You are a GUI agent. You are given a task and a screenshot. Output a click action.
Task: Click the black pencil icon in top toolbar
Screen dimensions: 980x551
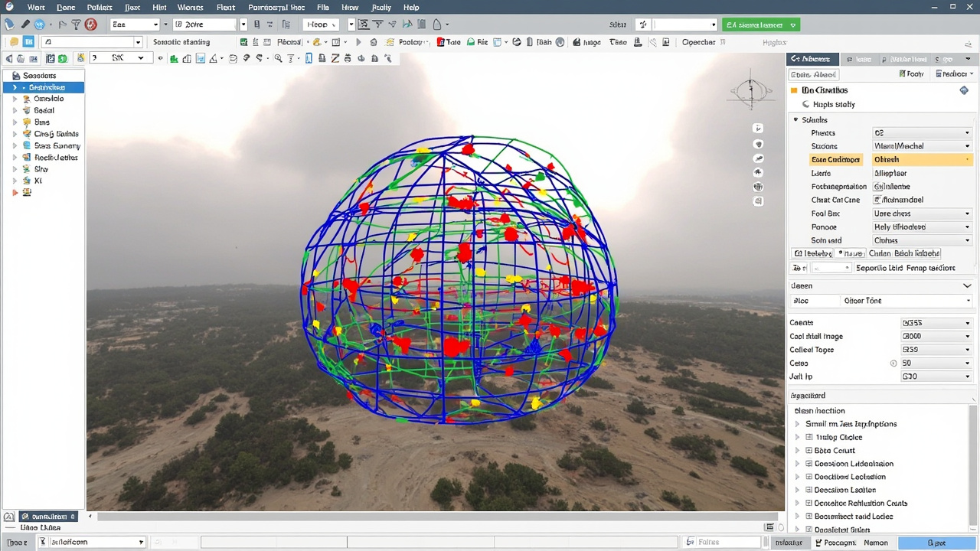tap(25, 24)
